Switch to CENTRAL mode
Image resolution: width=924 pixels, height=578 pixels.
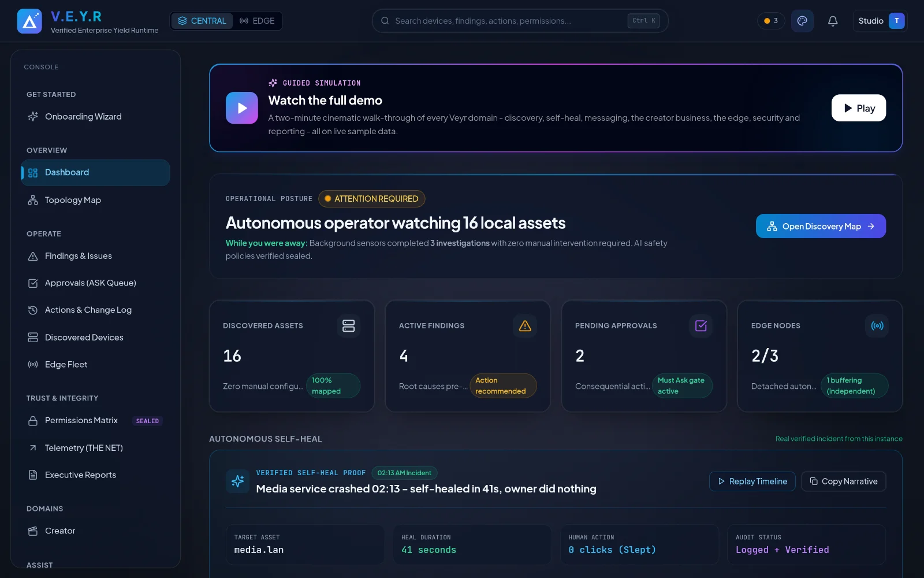tap(202, 21)
